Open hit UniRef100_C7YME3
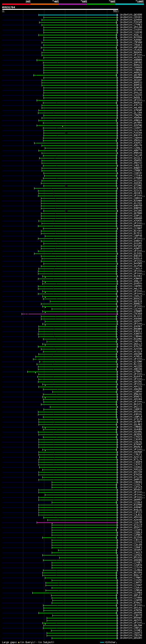This screenshot has width=146, height=644. click(131, 25)
